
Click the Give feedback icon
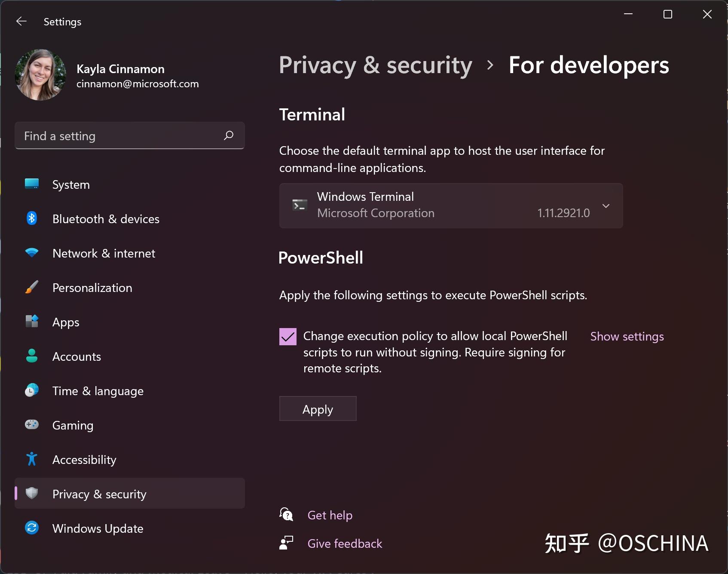286,543
